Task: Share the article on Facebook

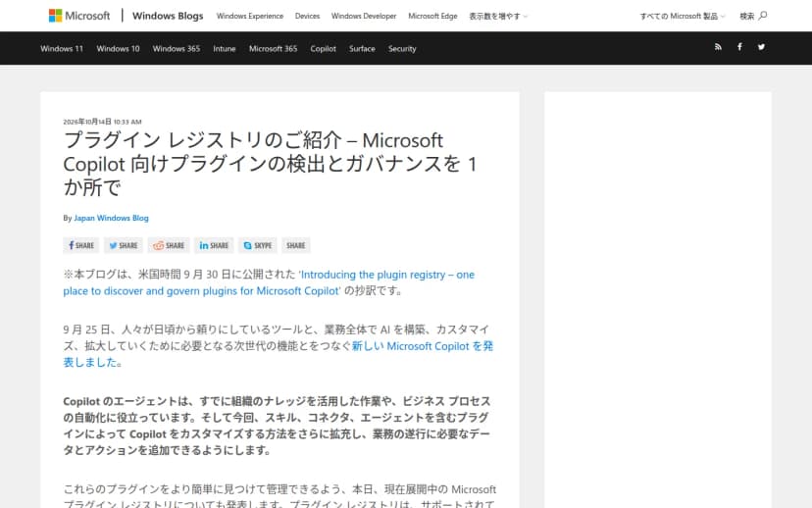Action: 80,245
